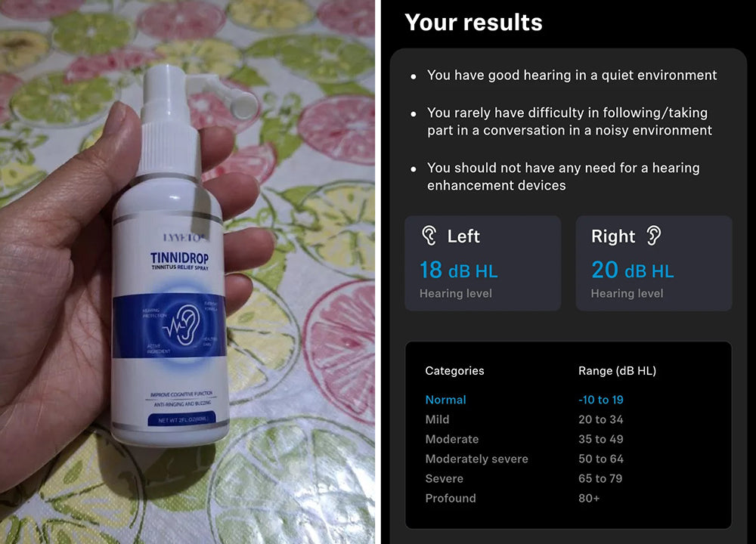Click the noisy environment conversation statement
Viewport: 756px width, 544px height.
569,122
